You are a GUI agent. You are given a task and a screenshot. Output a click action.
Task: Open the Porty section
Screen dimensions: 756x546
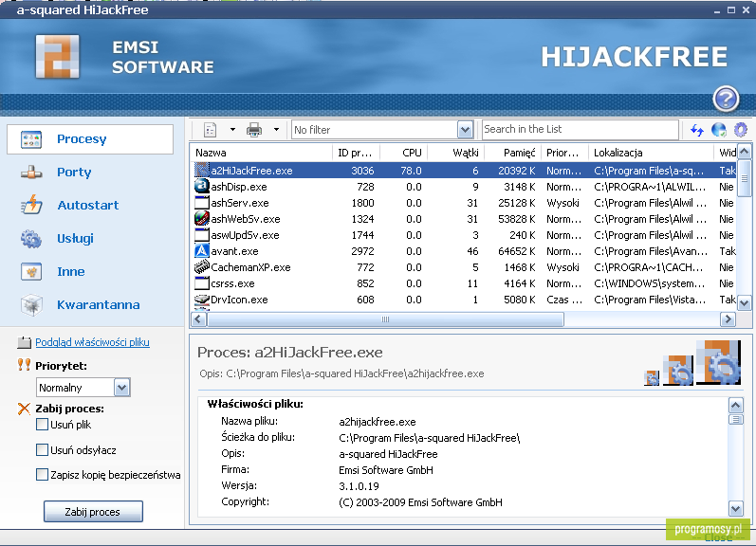click(x=74, y=172)
